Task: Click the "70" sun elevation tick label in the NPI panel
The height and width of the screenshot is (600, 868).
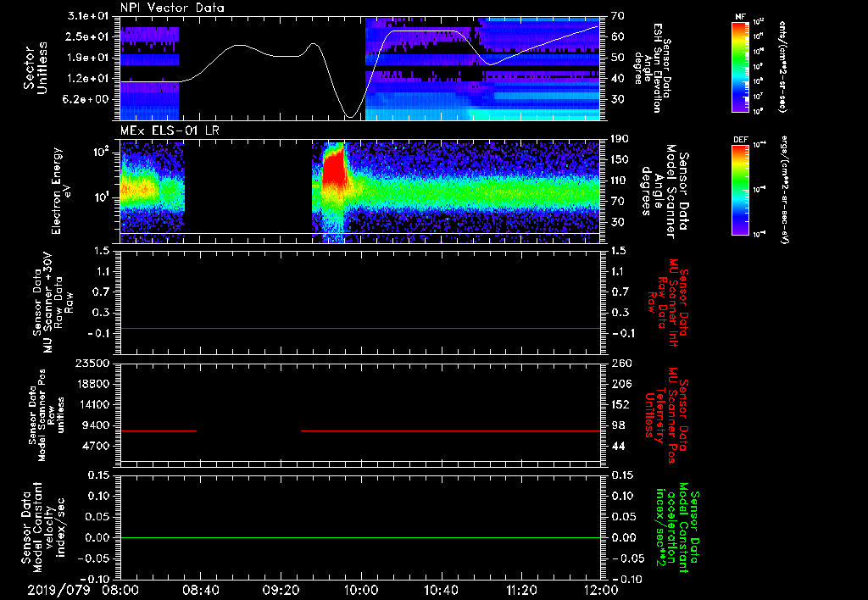Action: pos(618,16)
